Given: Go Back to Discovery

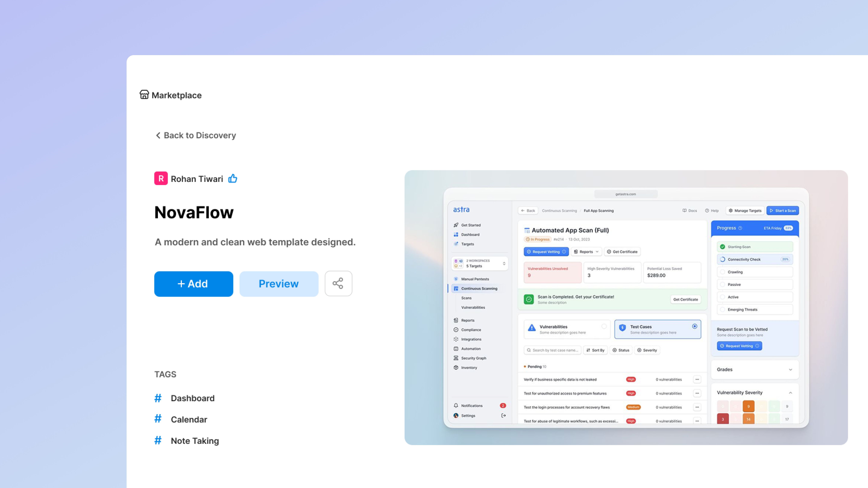Looking at the screenshot, I should coord(195,135).
